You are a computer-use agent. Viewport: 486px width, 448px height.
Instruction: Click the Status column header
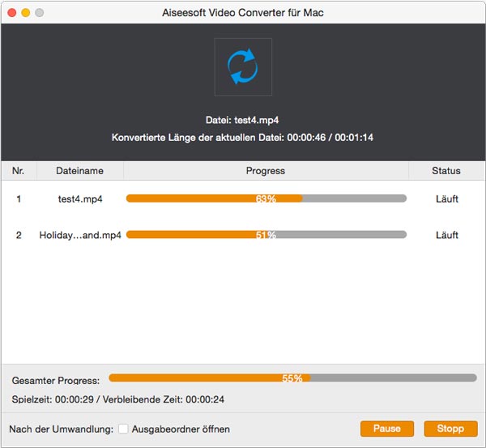(446, 171)
